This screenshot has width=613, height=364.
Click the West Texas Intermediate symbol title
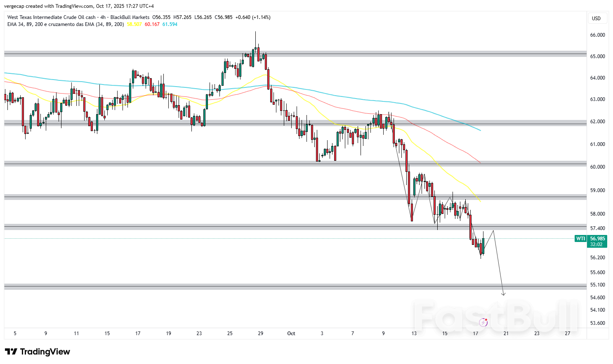51,17
